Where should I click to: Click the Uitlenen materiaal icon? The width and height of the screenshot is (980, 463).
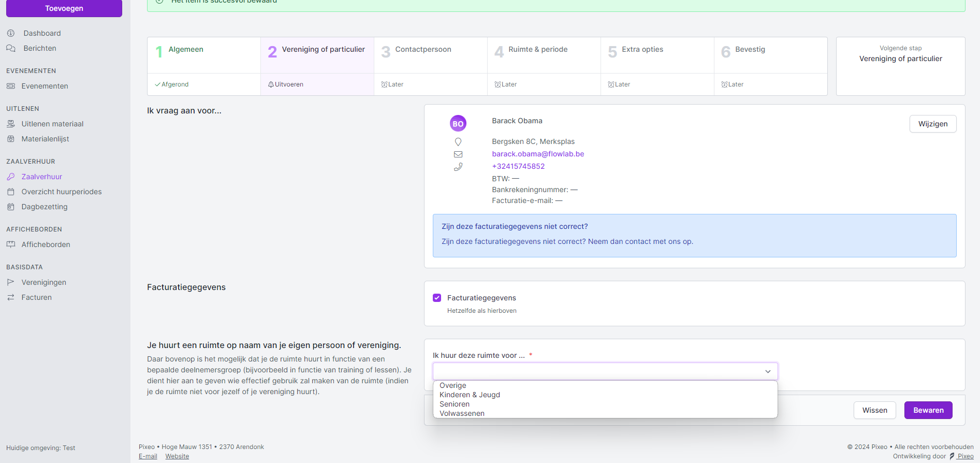point(11,124)
